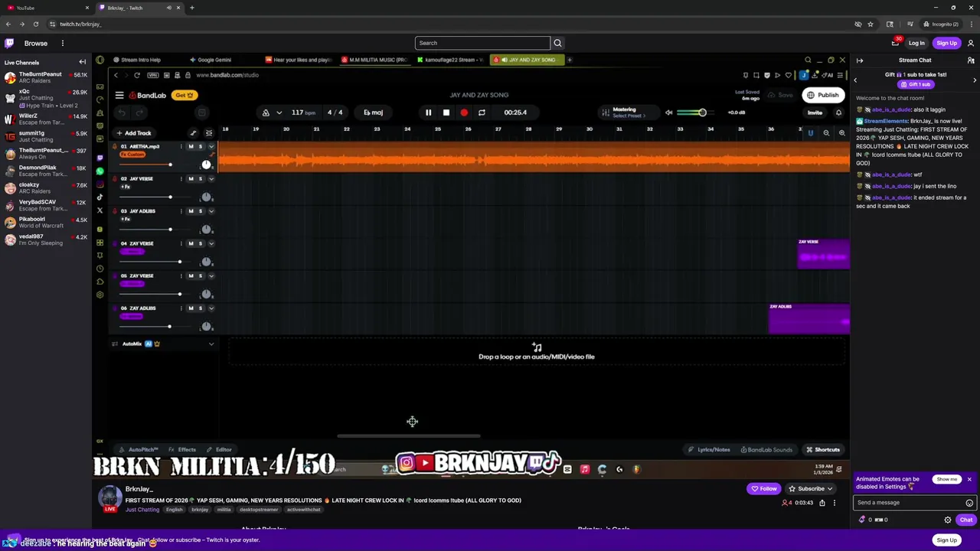This screenshot has height=551, width=980.
Task: Click the yellow Get membership button
Action: pos(185,95)
